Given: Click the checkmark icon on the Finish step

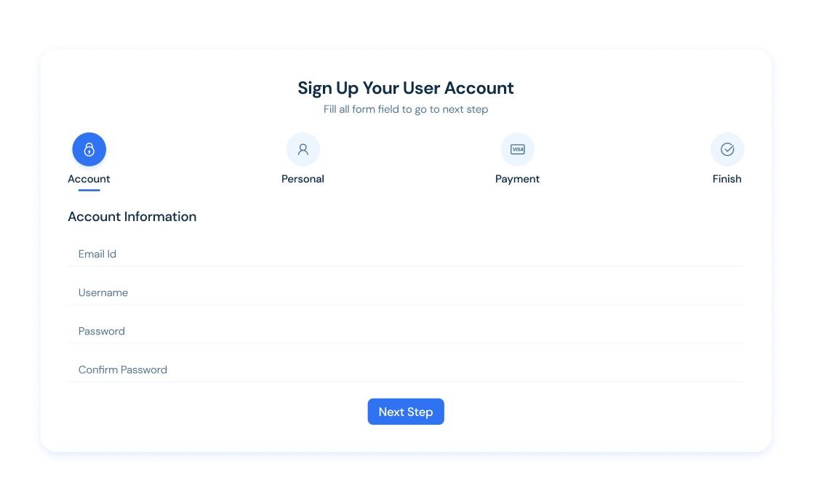Looking at the screenshot, I should click(727, 149).
